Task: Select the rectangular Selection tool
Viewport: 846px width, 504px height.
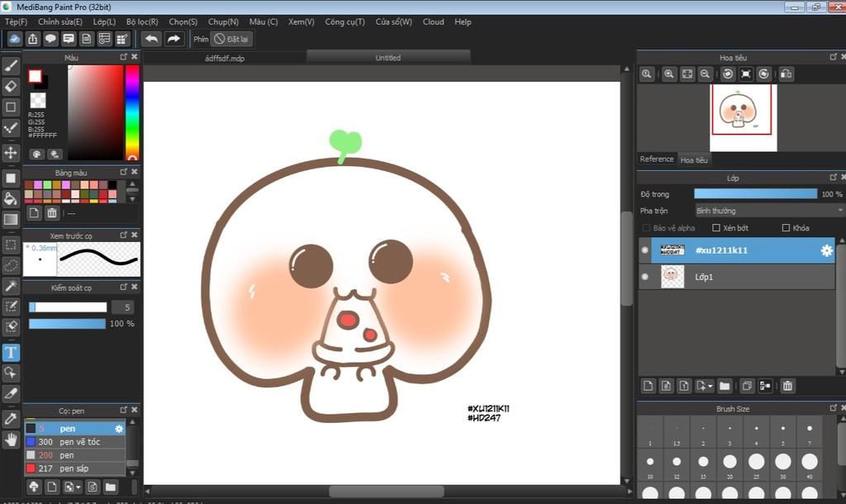Action: click(11, 245)
